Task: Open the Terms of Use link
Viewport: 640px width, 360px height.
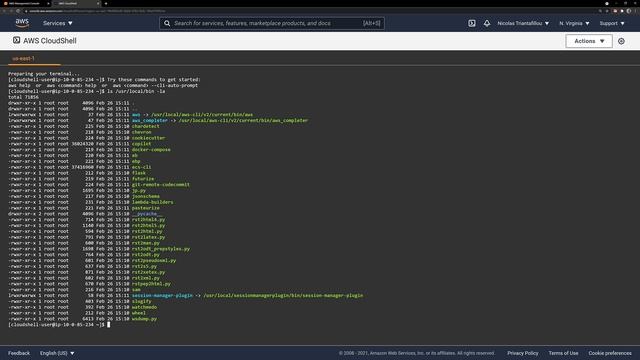Action: pyautogui.click(x=563, y=353)
